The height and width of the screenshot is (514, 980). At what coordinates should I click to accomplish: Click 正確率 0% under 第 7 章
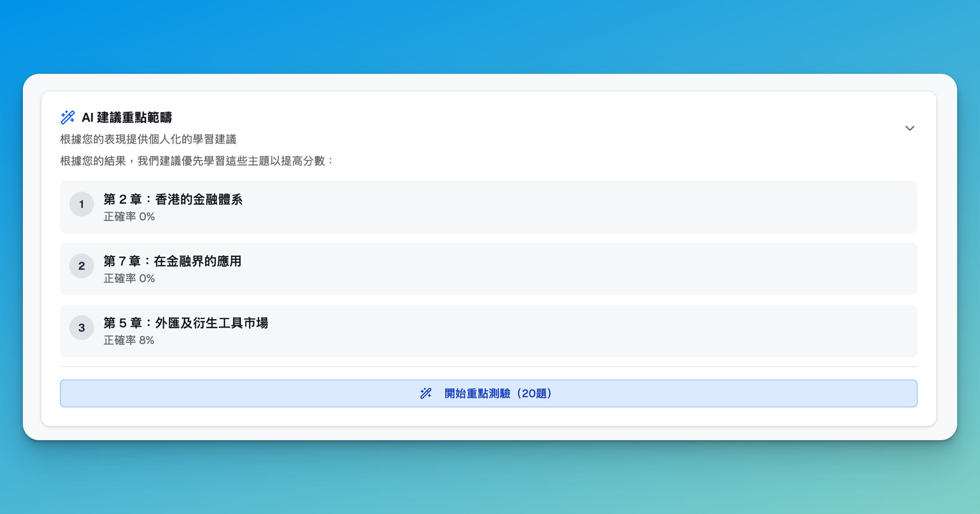(x=129, y=279)
